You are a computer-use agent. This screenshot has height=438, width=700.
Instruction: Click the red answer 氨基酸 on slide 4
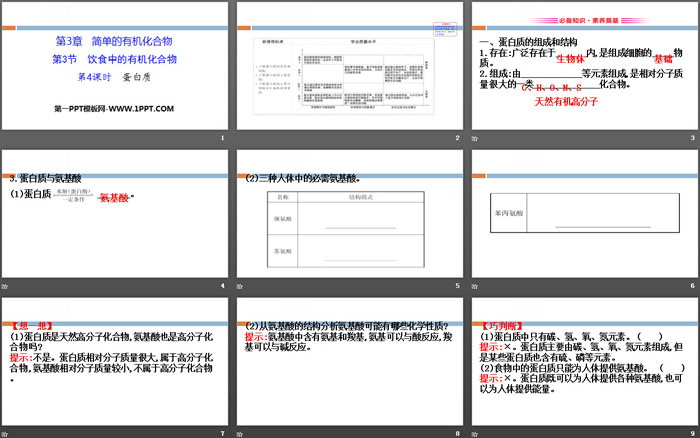point(114,198)
